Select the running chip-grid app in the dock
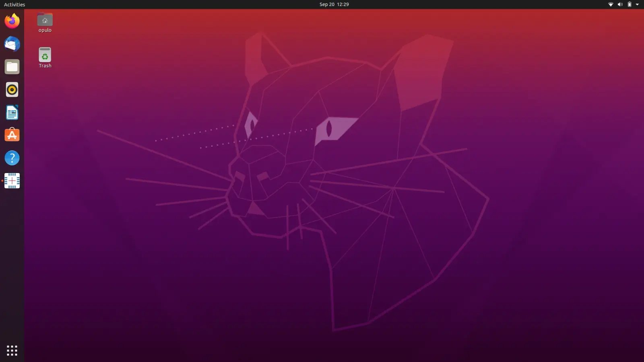 coord(12,181)
